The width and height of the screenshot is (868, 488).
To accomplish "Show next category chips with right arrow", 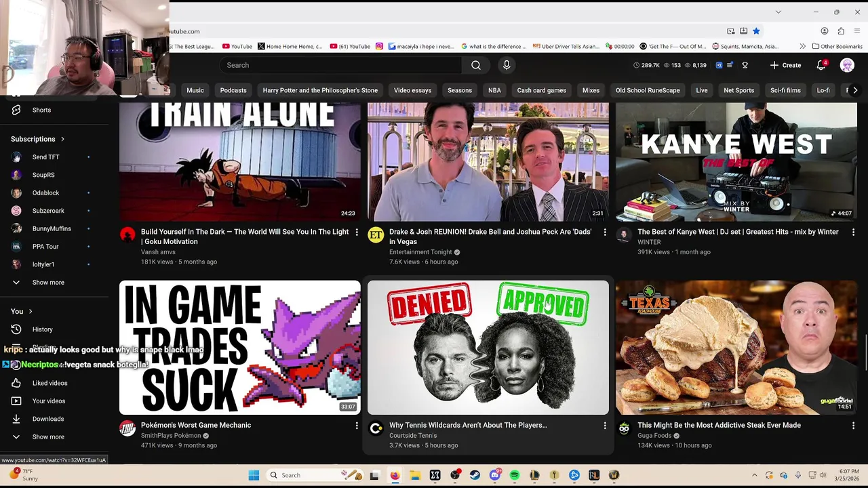I will pos(855,90).
